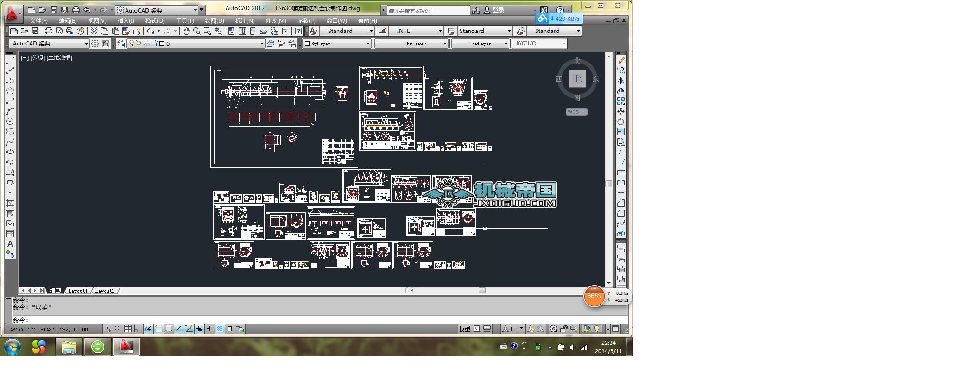Open the QuickCalc calculator

(x=285, y=31)
